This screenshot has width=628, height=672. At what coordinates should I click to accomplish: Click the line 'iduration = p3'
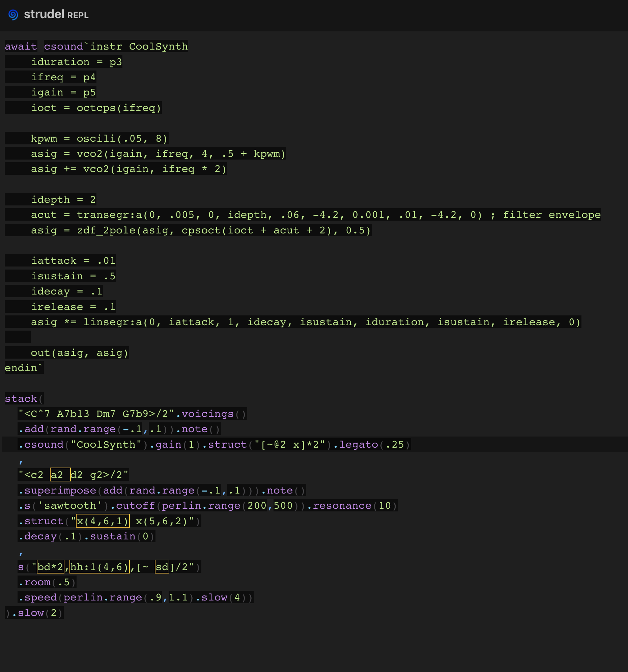(76, 62)
